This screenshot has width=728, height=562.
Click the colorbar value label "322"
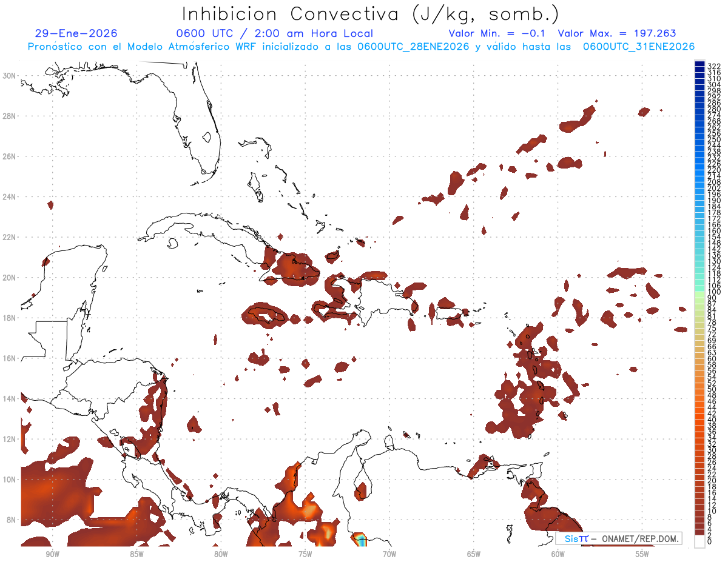coord(714,65)
